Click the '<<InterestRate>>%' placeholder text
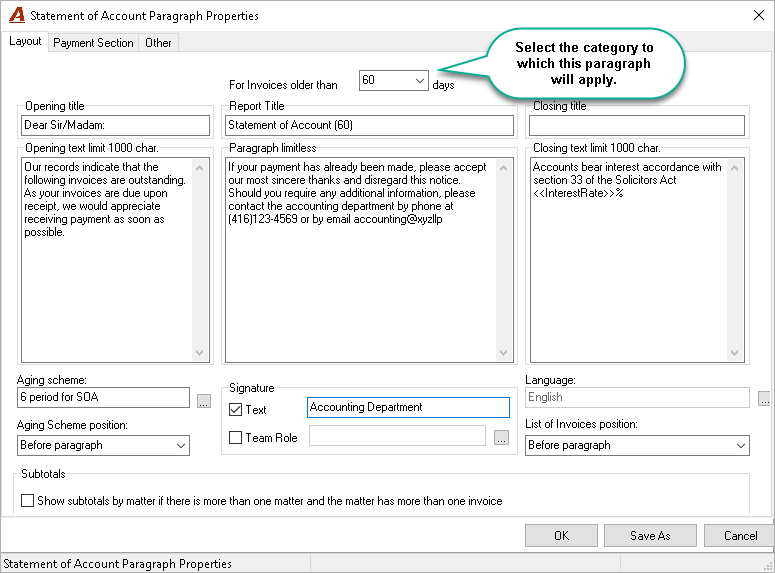The width and height of the screenshot is (775, 573). point(578,193)
